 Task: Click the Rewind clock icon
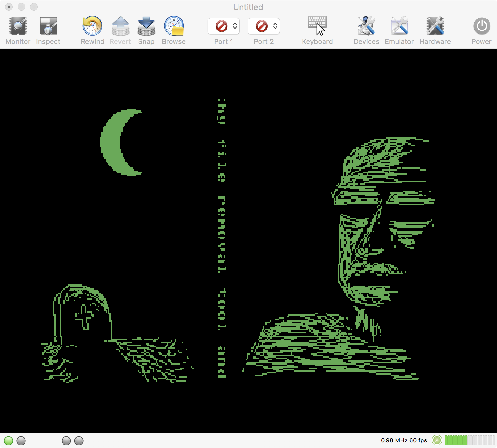tap(92, 26)
